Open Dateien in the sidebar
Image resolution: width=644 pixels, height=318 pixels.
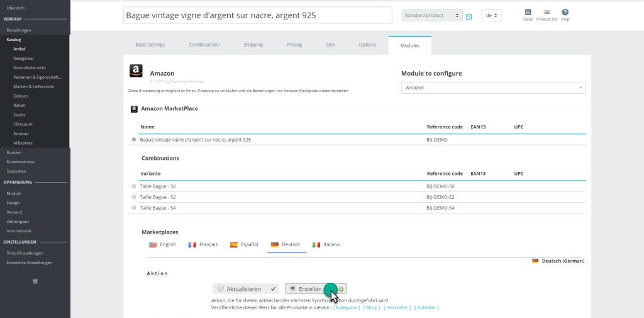coord(21,96)
